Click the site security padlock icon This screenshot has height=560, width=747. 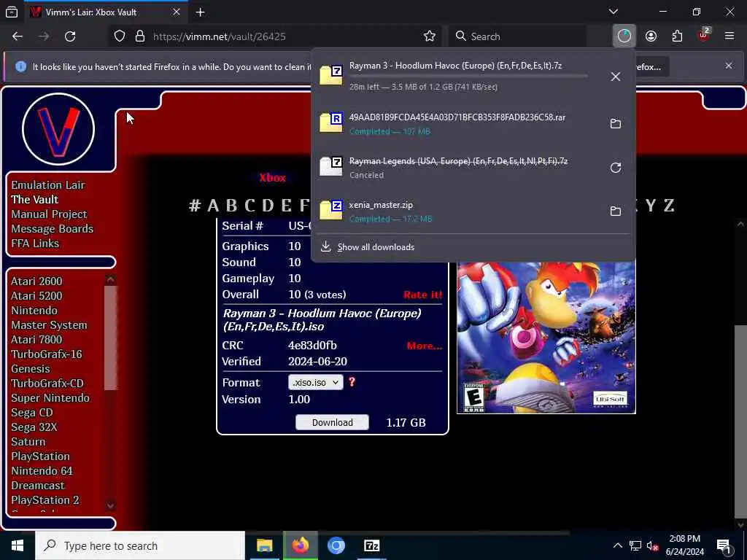(x=139, y=36)
